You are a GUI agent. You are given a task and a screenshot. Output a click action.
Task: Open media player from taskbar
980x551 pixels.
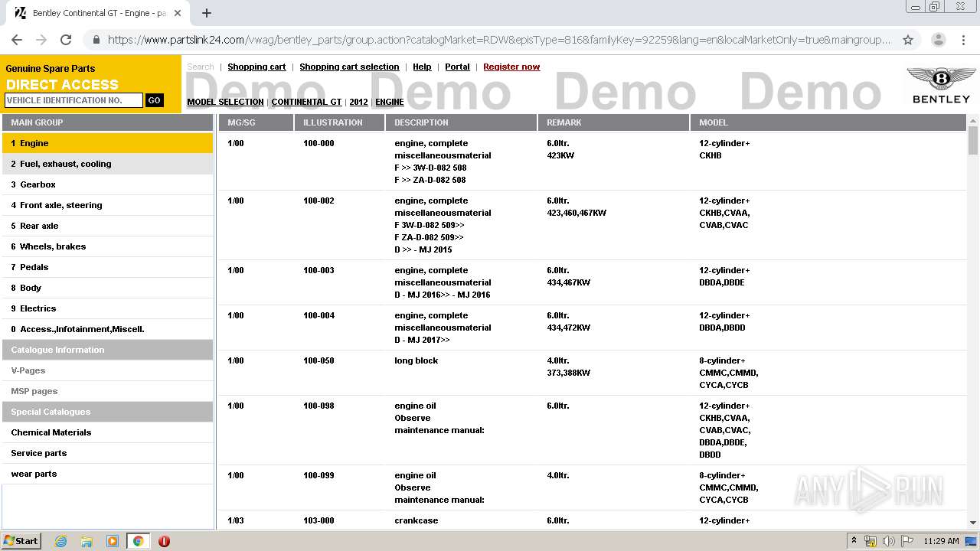point(113,541)
